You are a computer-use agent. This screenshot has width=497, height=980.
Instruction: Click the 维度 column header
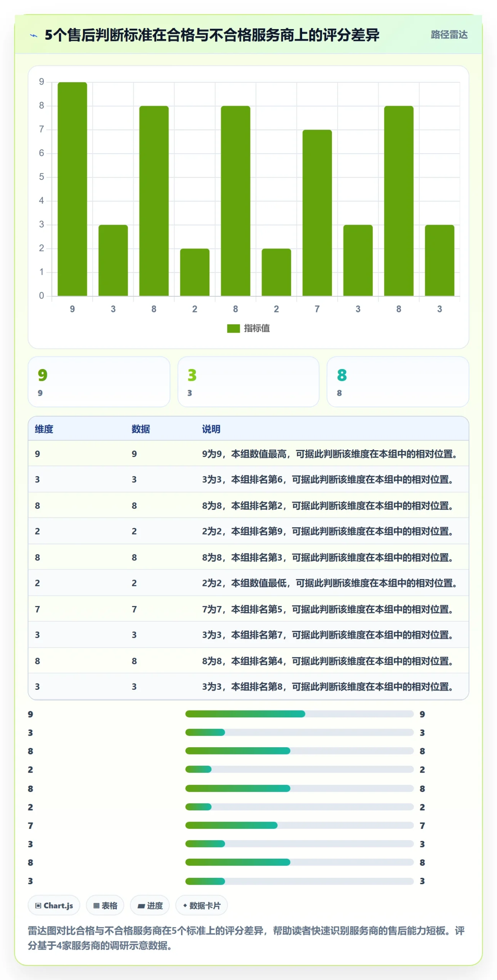[x=44, y=429]
